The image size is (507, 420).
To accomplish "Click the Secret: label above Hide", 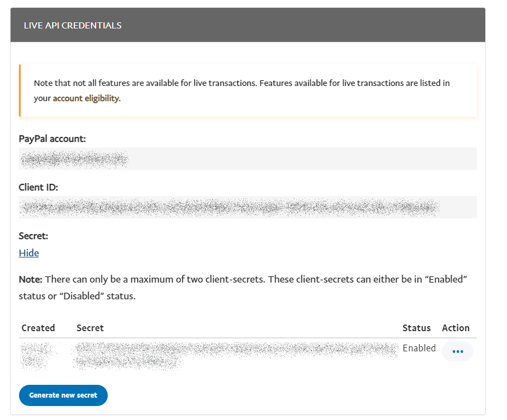I will pyautogui.click(x=34, y=236).
